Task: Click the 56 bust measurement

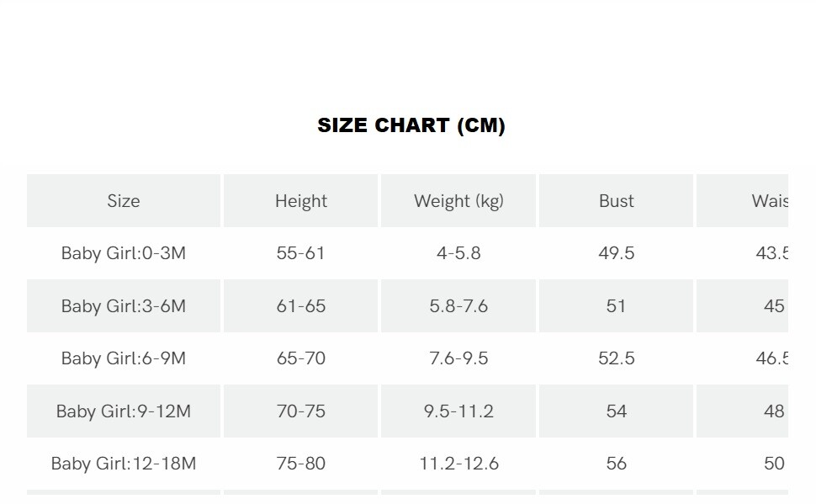Action: (616, 464)
